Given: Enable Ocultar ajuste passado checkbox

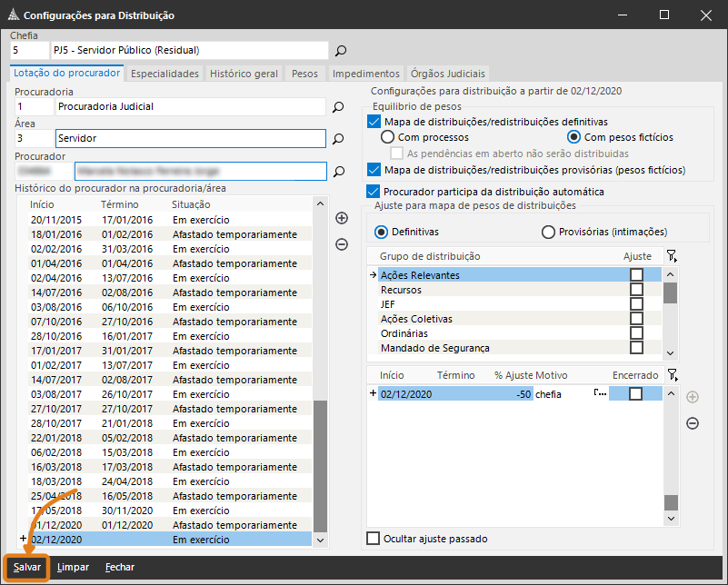Looking at the screenshot, I should [373, 539].
